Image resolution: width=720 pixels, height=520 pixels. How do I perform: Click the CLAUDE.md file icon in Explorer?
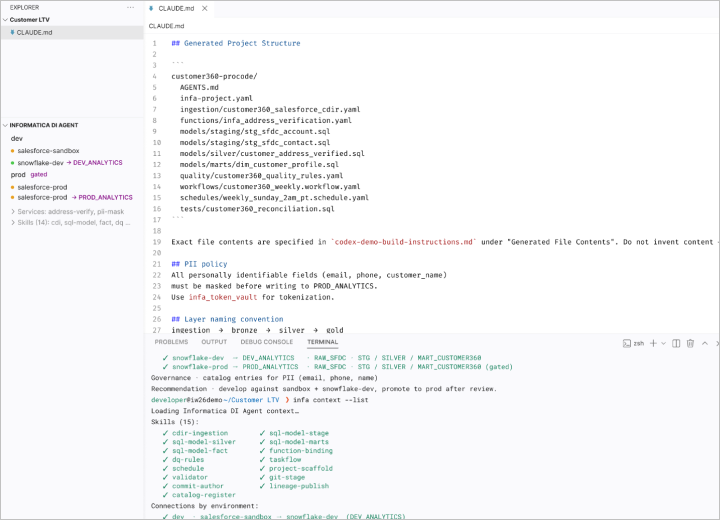click(12, 33)
